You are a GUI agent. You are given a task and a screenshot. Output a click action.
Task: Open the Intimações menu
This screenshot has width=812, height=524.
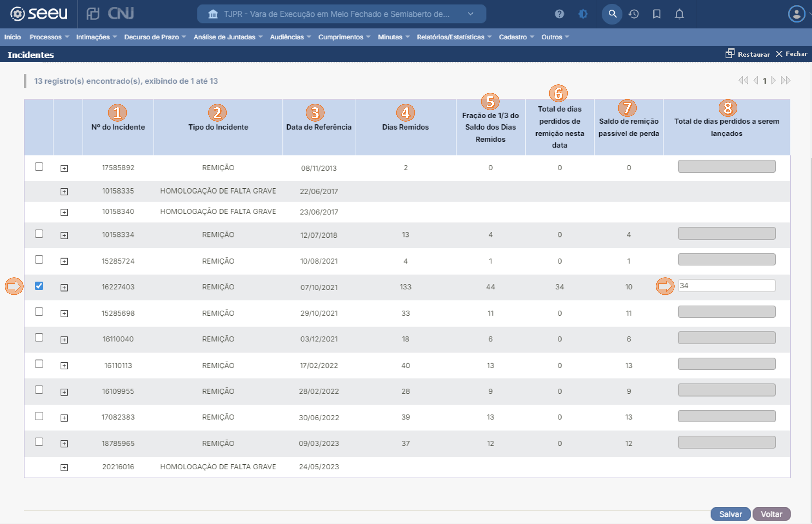(96, 37)
